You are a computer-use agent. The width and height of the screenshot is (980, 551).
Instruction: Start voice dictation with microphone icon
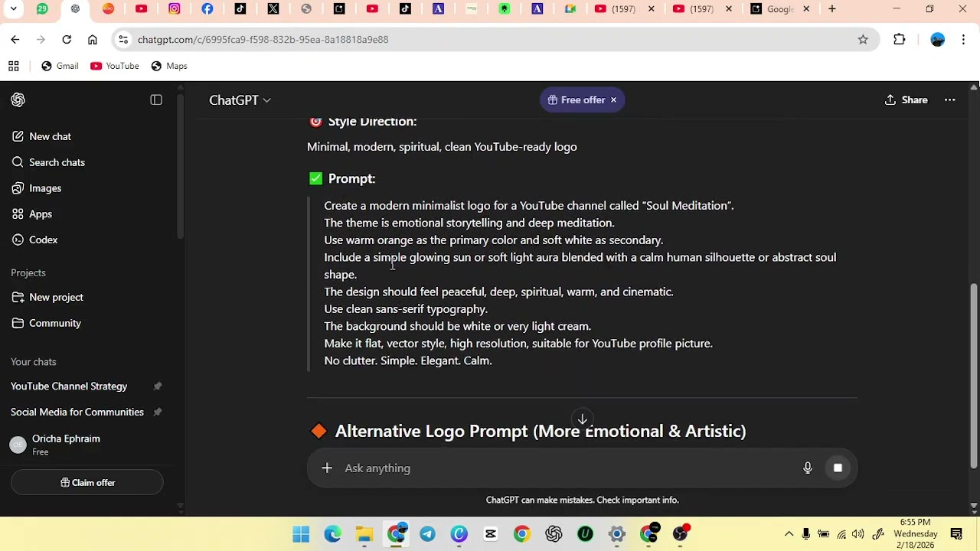pyautogui.click(x=808, y=468)
